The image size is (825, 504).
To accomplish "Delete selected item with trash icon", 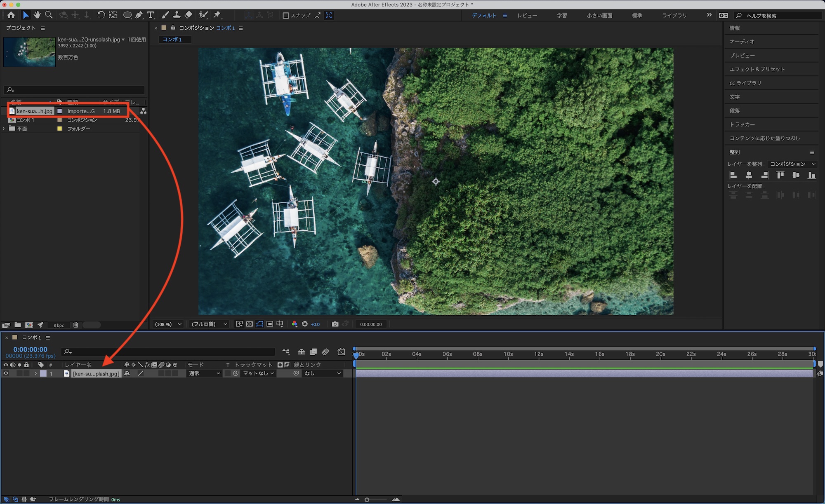I will (x=76, y=325).
